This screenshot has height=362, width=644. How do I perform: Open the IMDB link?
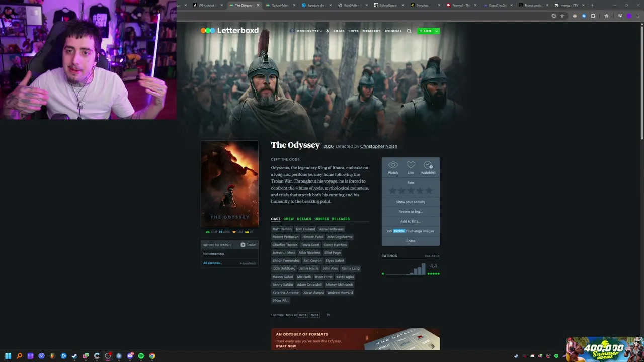pyautogui.click(x=303, y=315)
